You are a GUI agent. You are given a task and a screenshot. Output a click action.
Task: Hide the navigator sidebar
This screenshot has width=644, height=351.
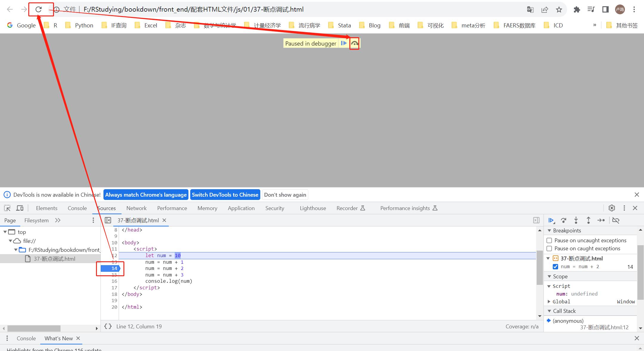point(108,220)
